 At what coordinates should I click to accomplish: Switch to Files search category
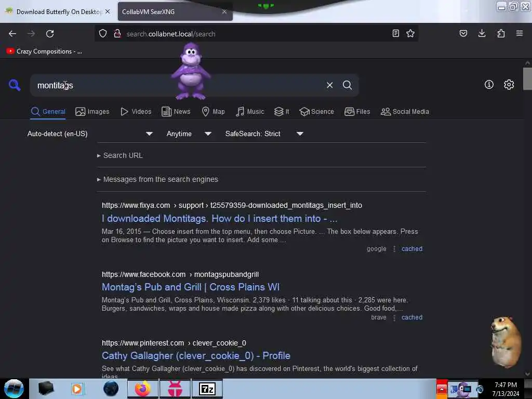pyautogui.click(x=357, y=112)
